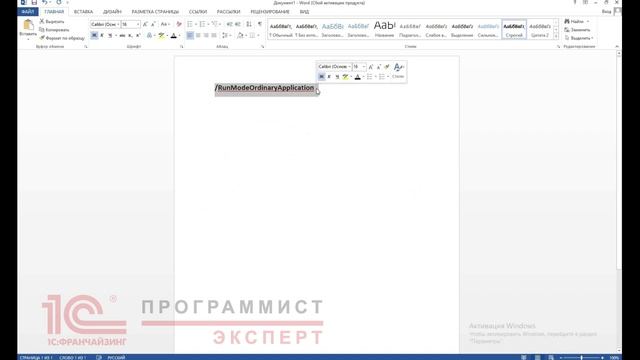Toggle Underline in floating mini toolbar
The width and height of the screenshot is (640, 360).
pos(337,77)
